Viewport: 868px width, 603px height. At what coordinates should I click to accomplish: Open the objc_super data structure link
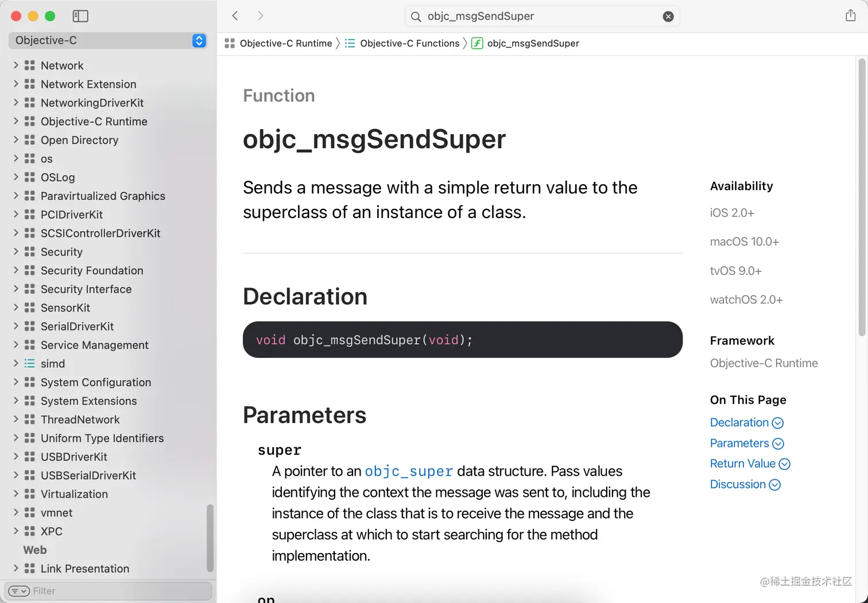point(409,472)
